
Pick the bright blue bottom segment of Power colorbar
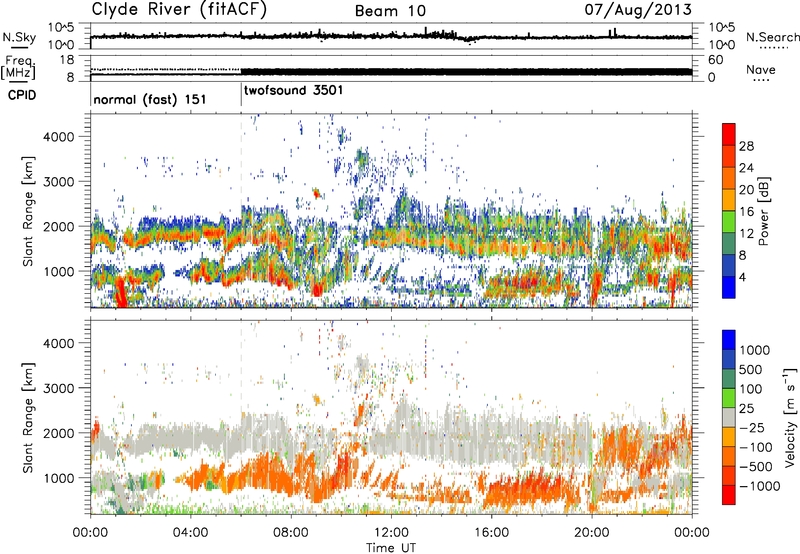[x=729, y=287]
